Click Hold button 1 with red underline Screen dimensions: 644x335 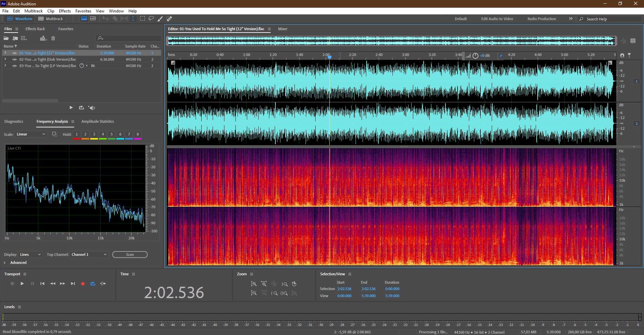coord(76,134)
